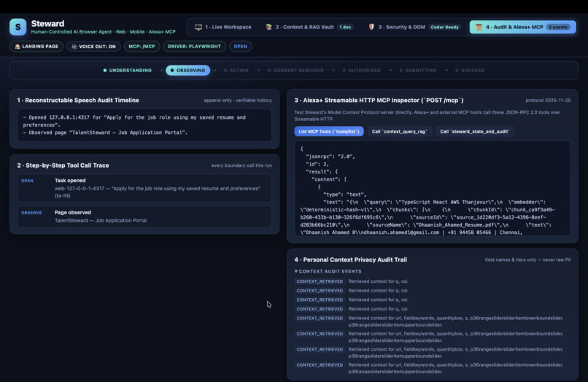Click the monitor icon in Live Workspace tab

click(198, 27)
